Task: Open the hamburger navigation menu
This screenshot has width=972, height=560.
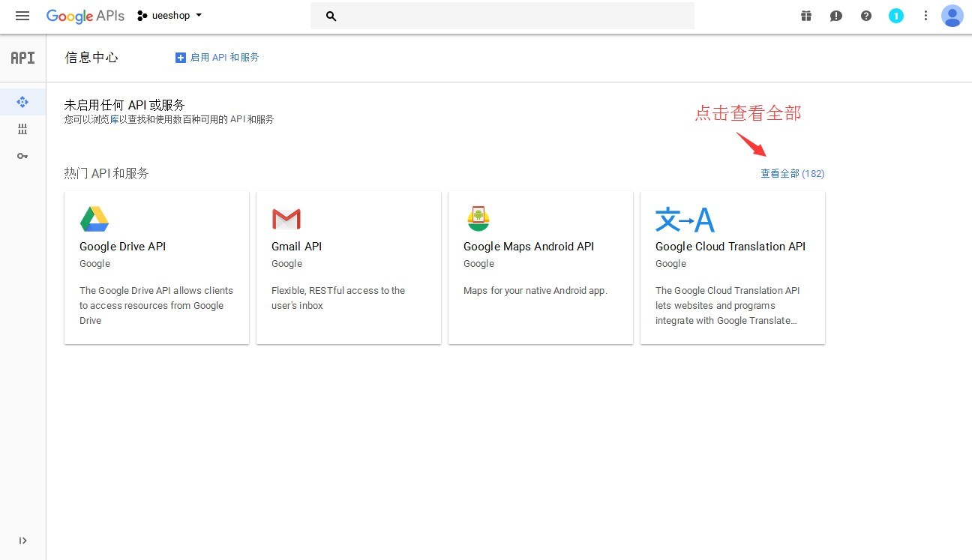Action: coord(22,16)
